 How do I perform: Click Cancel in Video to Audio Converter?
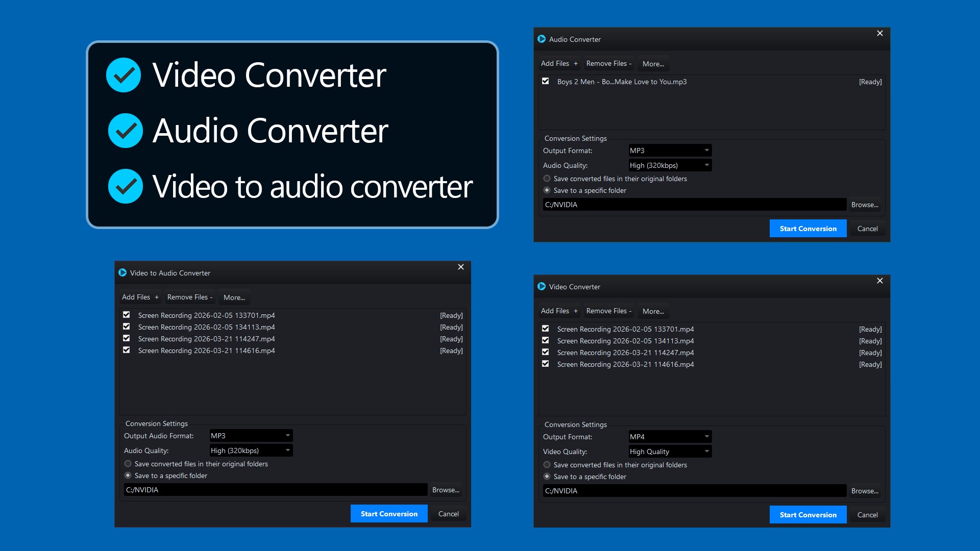449,514
